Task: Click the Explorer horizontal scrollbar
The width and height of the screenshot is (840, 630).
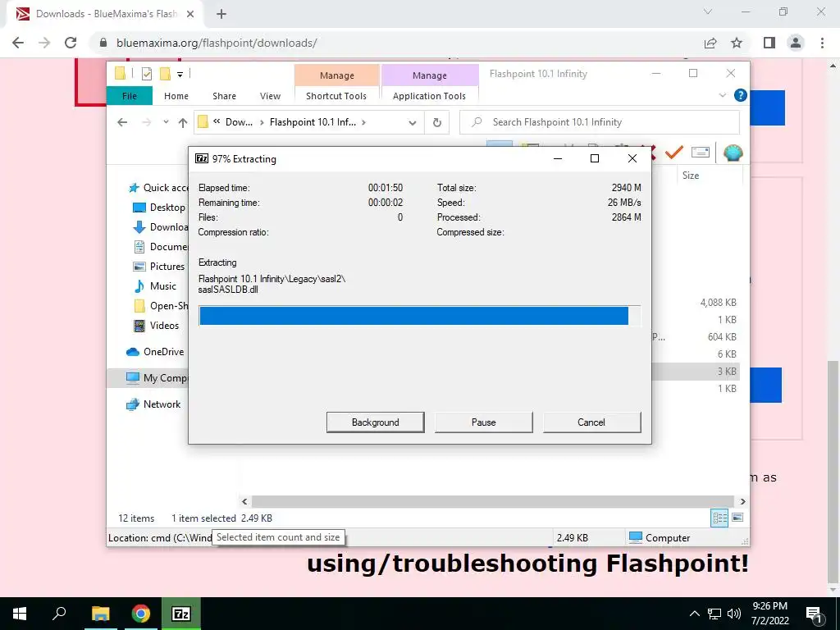Action: tap(493, 501)
